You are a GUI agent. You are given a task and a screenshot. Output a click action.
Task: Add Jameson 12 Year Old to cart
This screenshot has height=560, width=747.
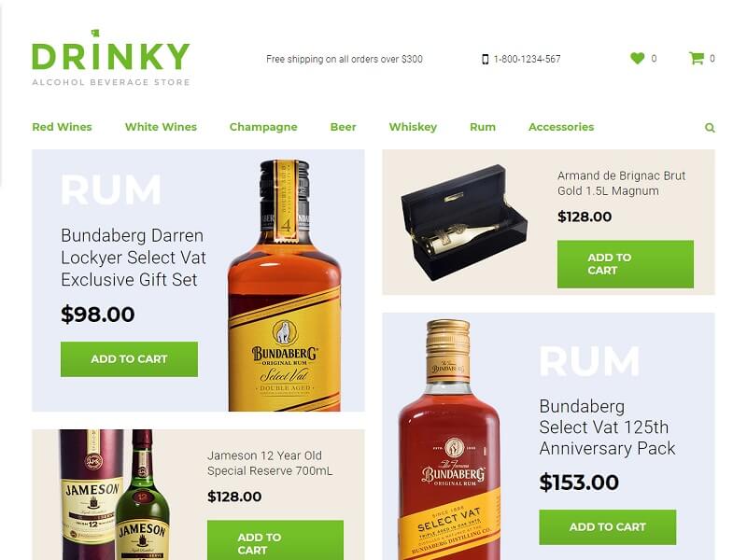pyautogui.click(x=275, y=540)
